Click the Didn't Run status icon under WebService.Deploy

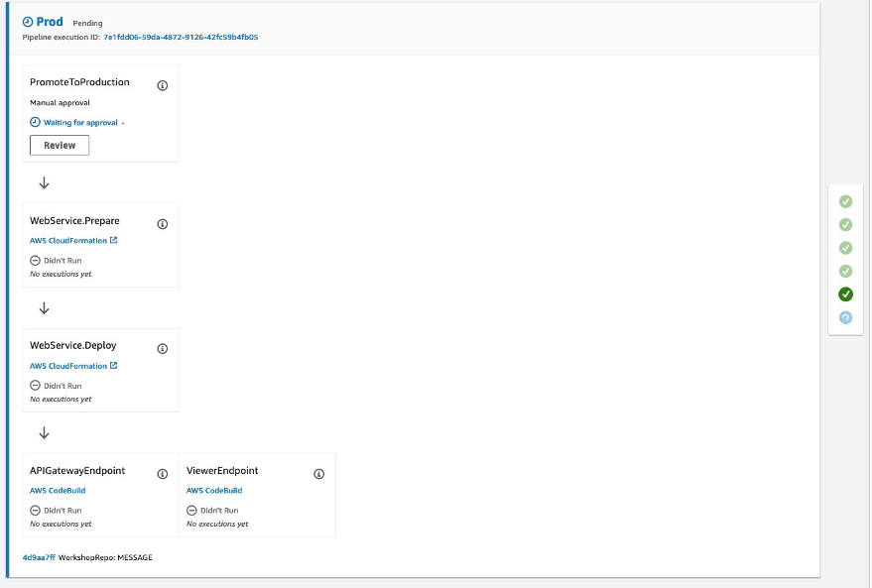point(36,385)
